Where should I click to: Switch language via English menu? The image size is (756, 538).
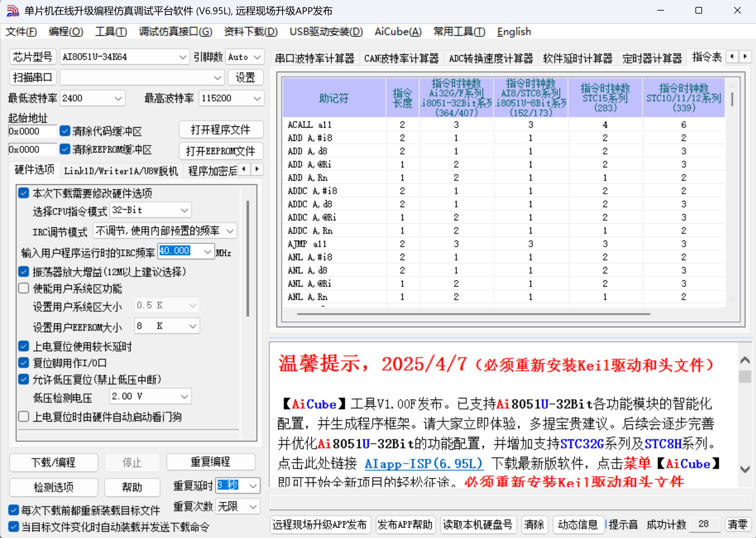(514, 31)
